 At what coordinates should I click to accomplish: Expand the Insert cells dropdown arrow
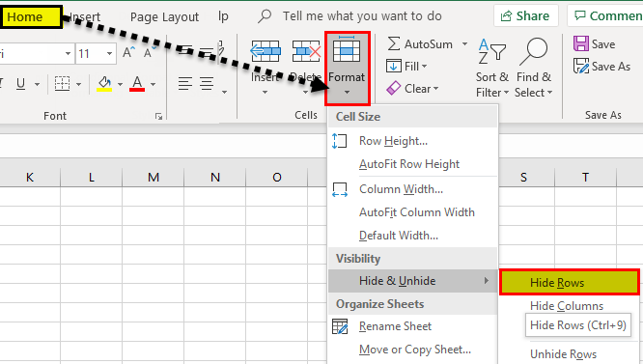(x=265, y=93)
